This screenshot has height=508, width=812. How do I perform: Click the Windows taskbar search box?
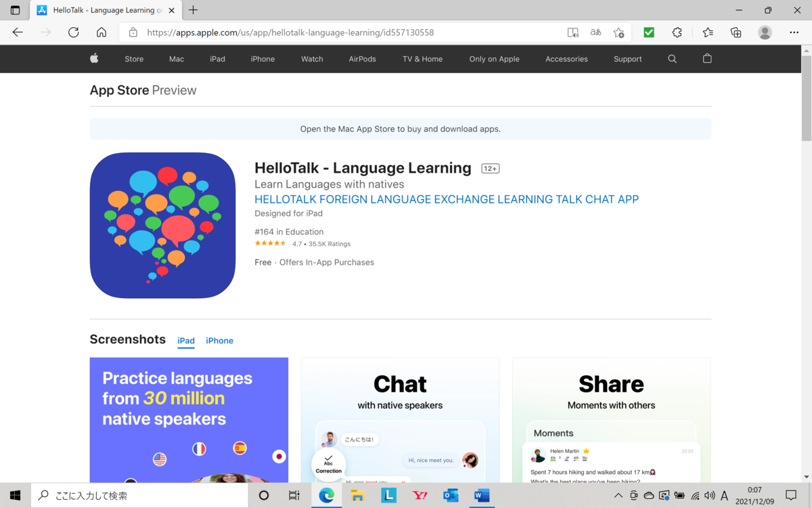pos(139,496)
